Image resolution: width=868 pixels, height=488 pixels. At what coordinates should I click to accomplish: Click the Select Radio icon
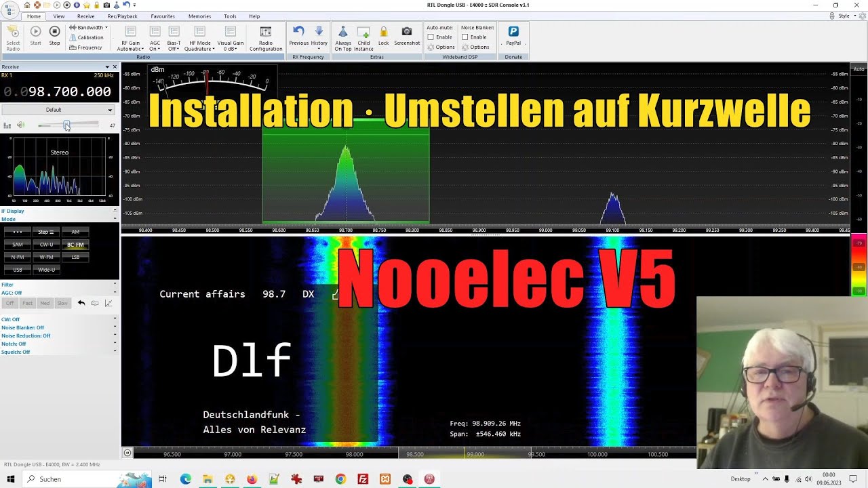pyautogui.click(x=13, y=37)
